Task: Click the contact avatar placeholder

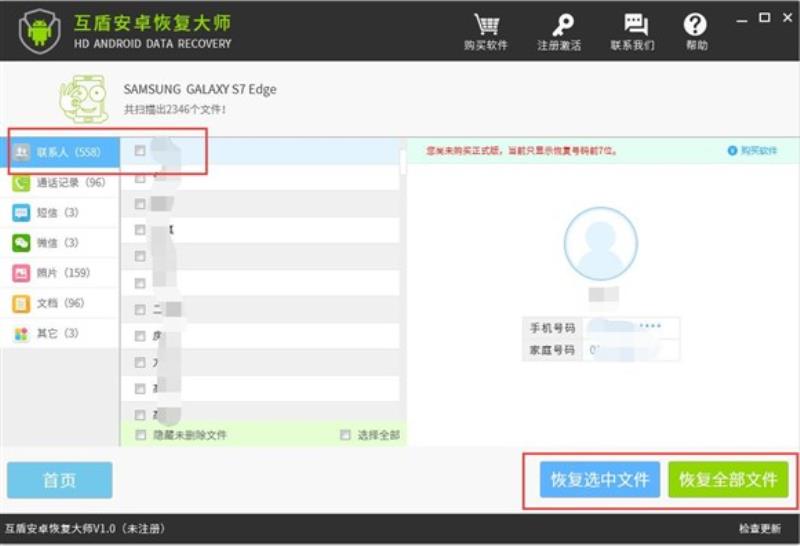Action: pyautogui.click(x=601, y=244)
